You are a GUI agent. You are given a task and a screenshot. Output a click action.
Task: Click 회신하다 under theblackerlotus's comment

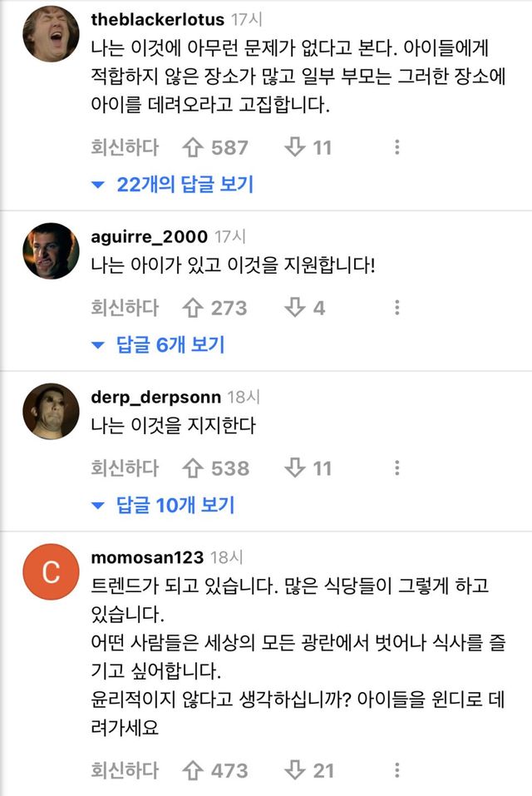click(x=125, y=148)
